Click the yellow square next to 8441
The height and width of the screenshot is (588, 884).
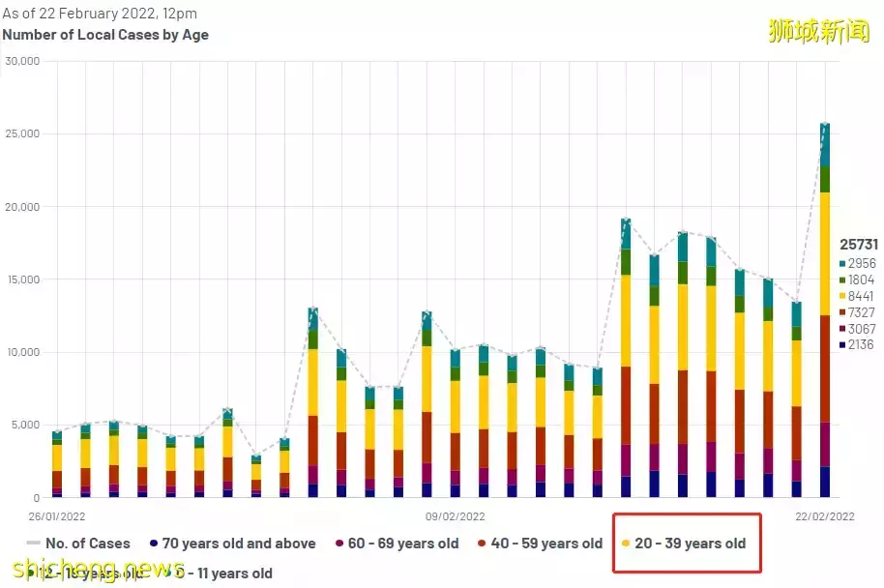pyautogui.click(x=841, y=297)
